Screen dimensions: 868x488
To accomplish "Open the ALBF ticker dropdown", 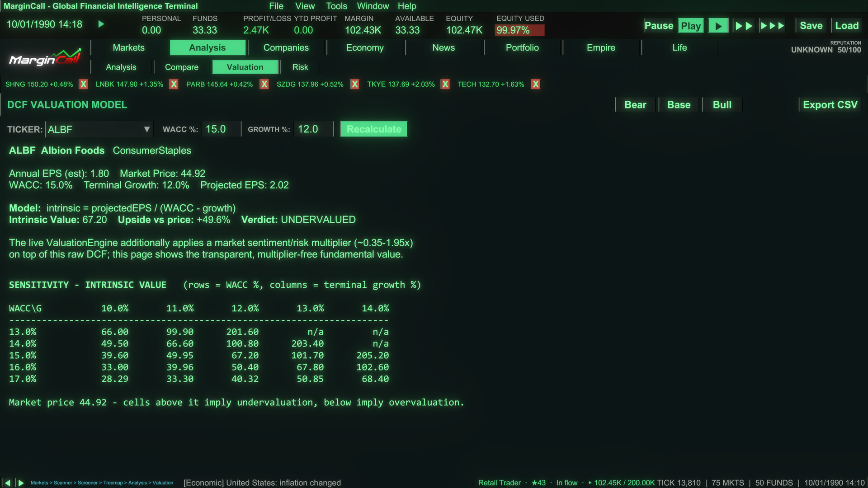I will coord(99,130).
